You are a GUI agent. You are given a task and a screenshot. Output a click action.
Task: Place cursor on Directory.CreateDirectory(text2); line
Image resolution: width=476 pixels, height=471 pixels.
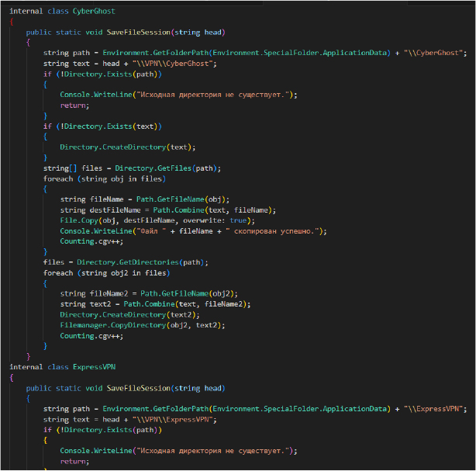tap(130, 314)
